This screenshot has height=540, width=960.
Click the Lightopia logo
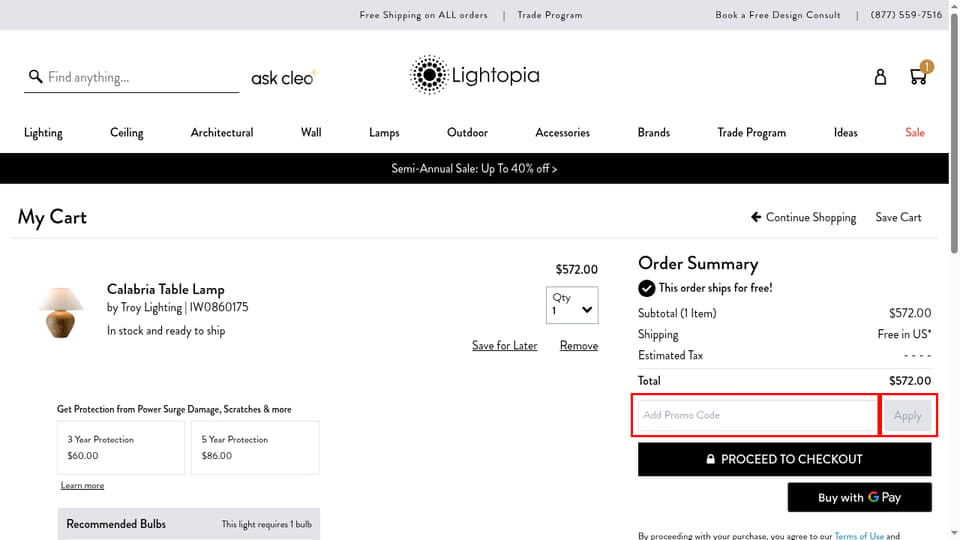(x=474, y=75)
